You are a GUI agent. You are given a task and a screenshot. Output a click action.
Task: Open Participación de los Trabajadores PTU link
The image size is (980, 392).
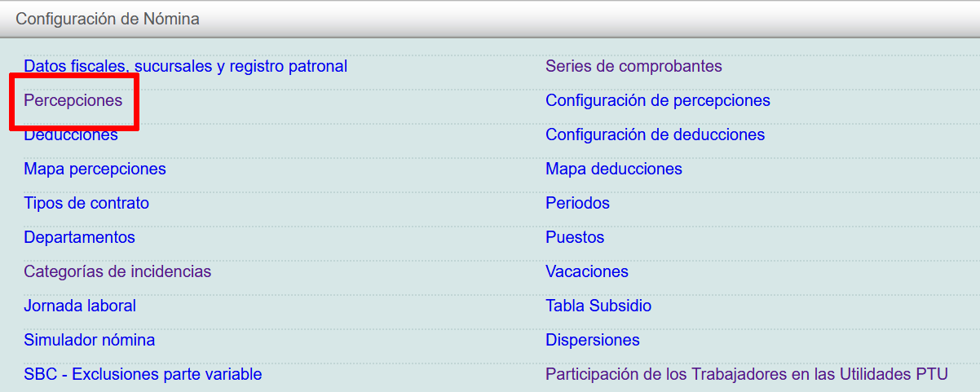(746, 374)
